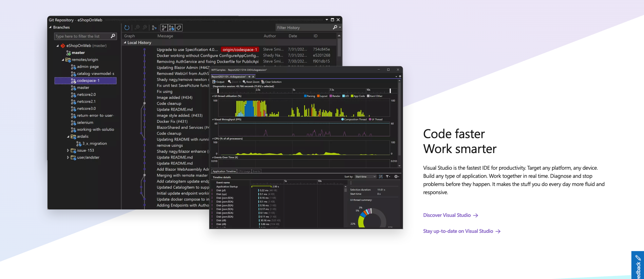Viewport: 644px width, 279px height.
Task: Click the fetch incoming commits icon
Action: (137, 27)
